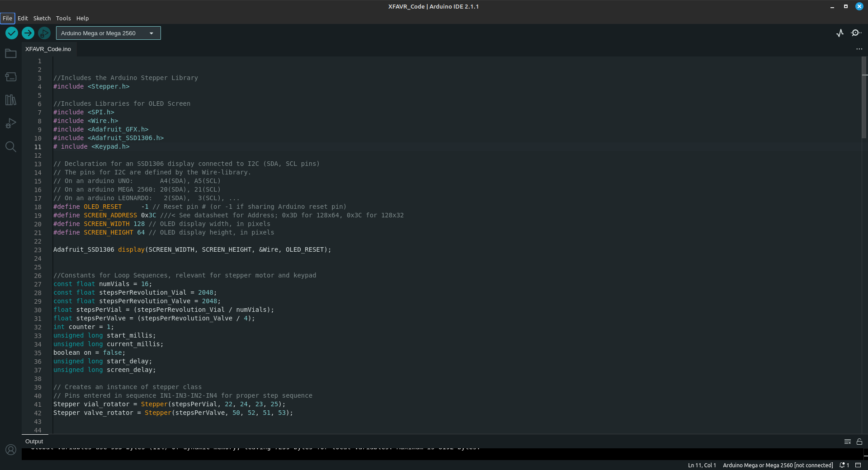Minimize the Arduino IDE window

point(832,6)
